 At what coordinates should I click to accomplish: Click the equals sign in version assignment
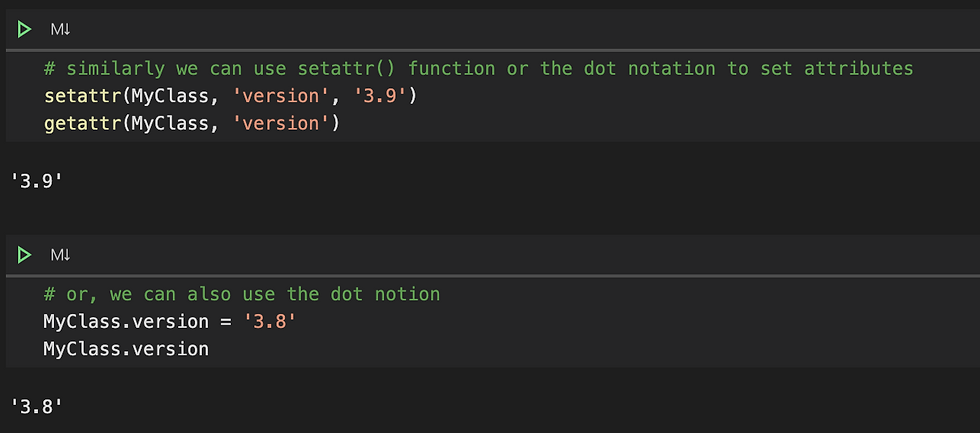coord(226,321)
